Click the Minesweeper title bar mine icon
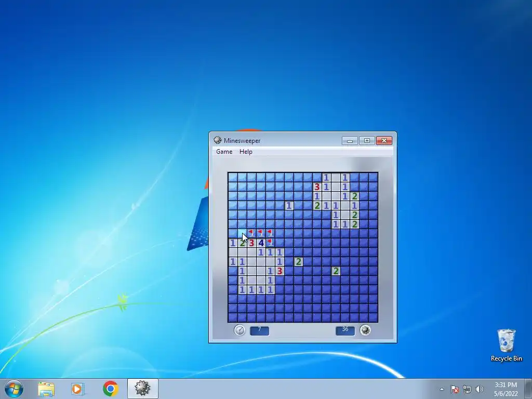 tap(218, 140)
